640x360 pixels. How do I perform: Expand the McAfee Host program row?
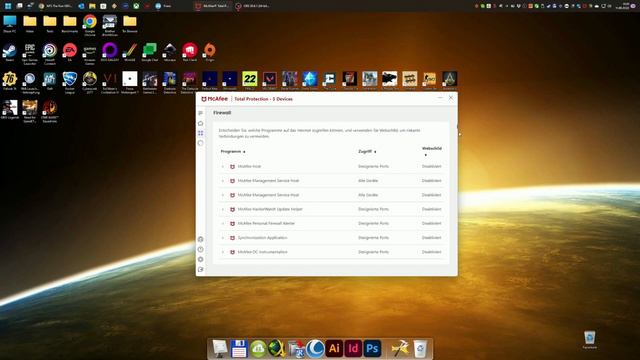(x=223, y=167)
